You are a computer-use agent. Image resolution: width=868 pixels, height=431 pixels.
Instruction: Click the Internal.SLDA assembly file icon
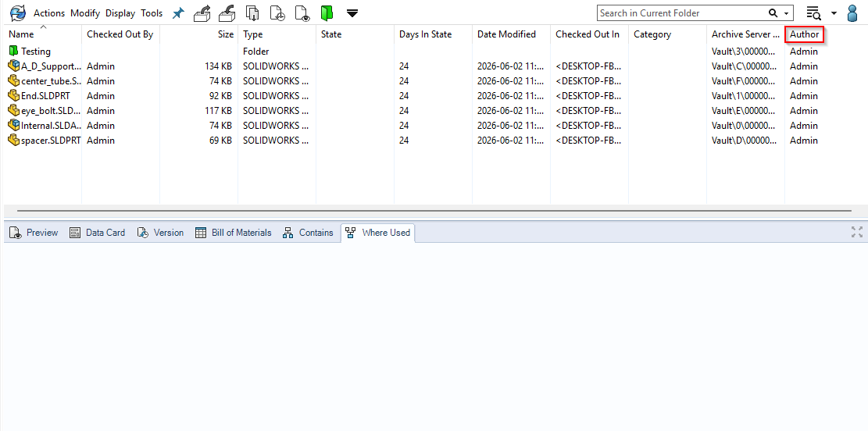[x=14, y=126]
